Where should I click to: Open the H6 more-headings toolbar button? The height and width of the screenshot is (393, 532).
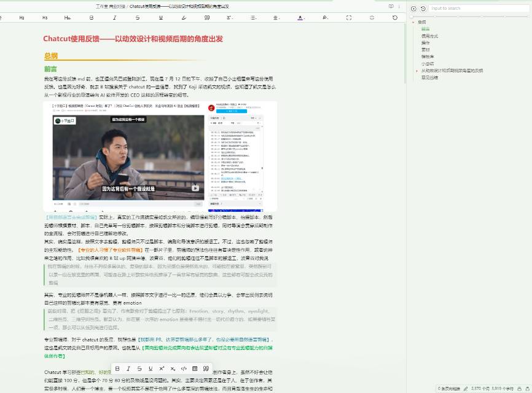67,18
